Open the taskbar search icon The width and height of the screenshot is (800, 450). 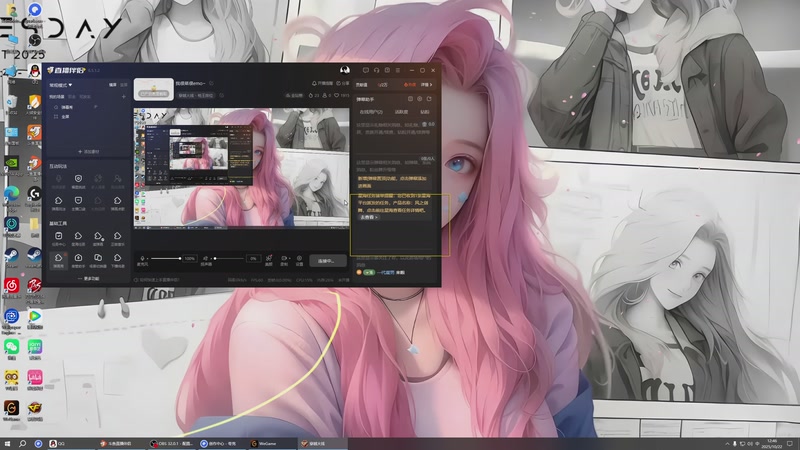coord(22,443)
